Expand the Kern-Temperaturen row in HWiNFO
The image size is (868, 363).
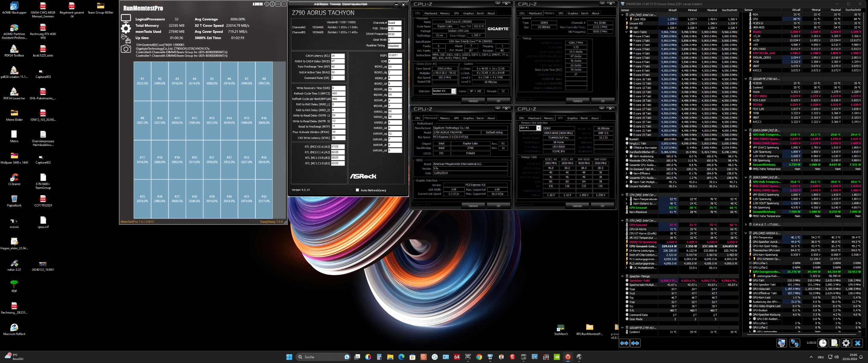pos(627,199)
